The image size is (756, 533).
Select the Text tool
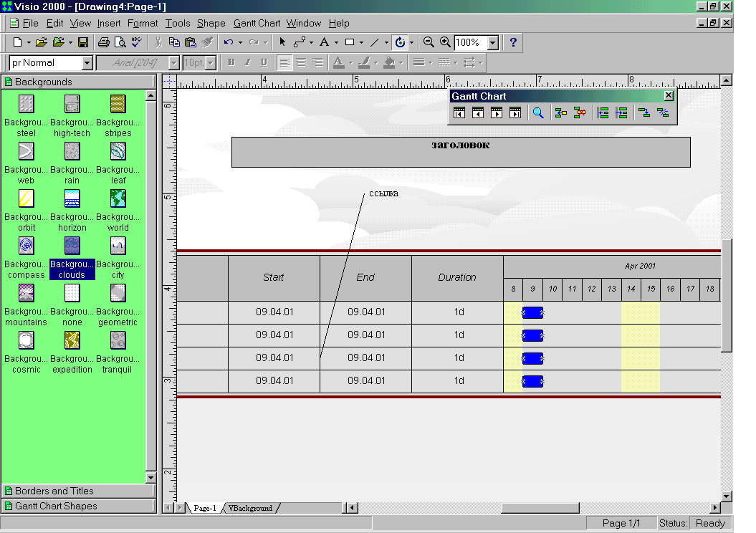(325, 42)
